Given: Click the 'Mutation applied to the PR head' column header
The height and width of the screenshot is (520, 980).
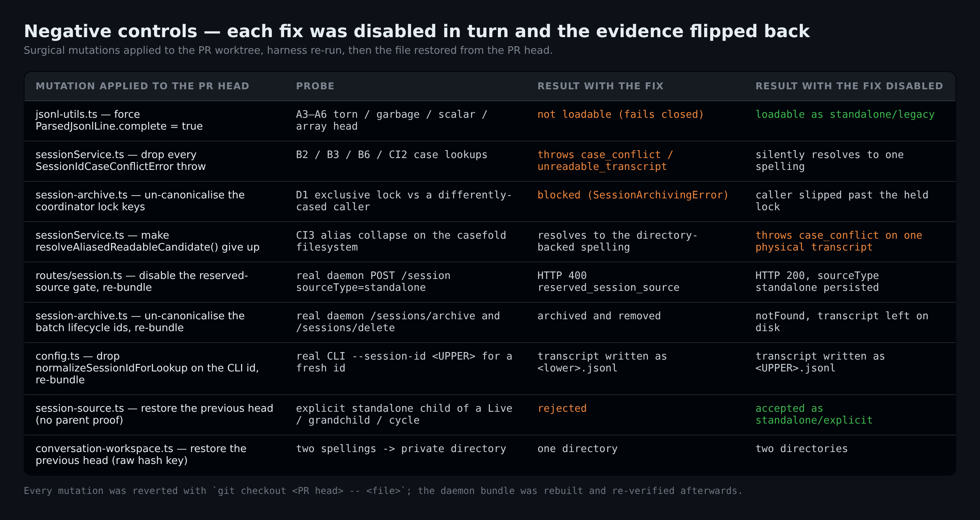Looking at the screenshot, I should tap(142, 86).
